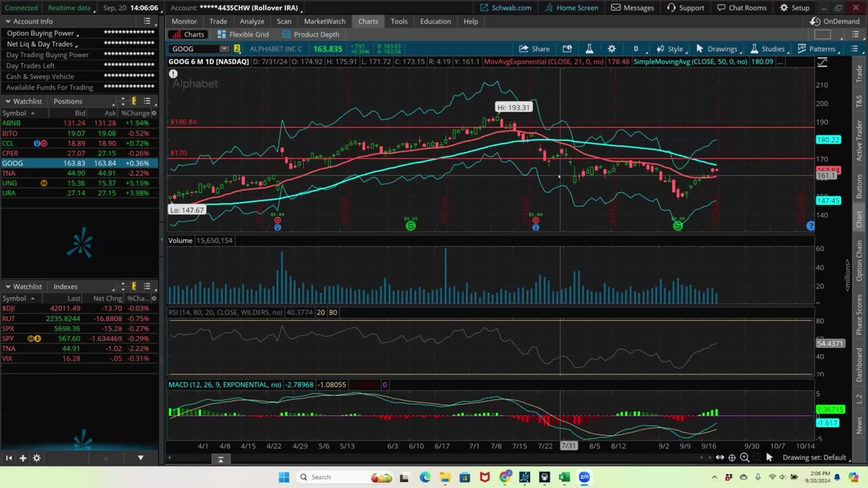Open the Share chart option
The image size is (868, 488).
[534, 49]
